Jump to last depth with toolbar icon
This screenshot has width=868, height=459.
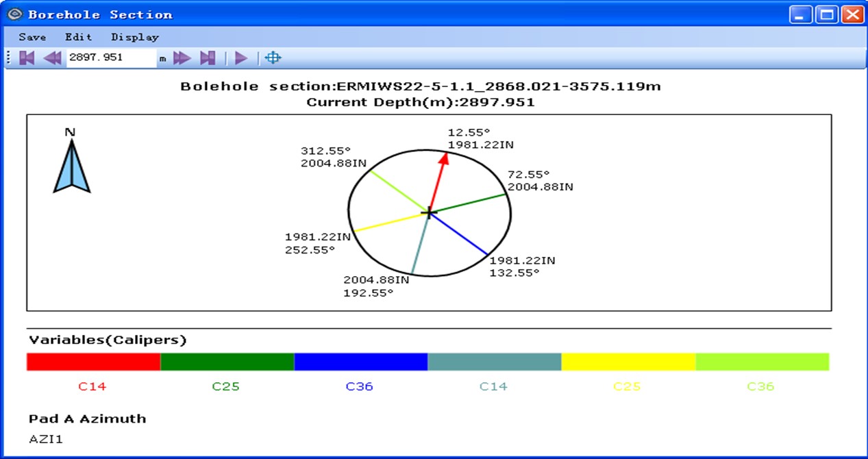pos(208,58)
